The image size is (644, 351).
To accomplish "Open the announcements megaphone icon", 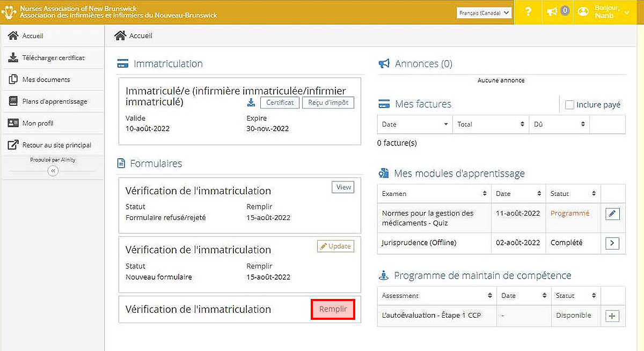I will pyautogui.click(x=552, y=12).
